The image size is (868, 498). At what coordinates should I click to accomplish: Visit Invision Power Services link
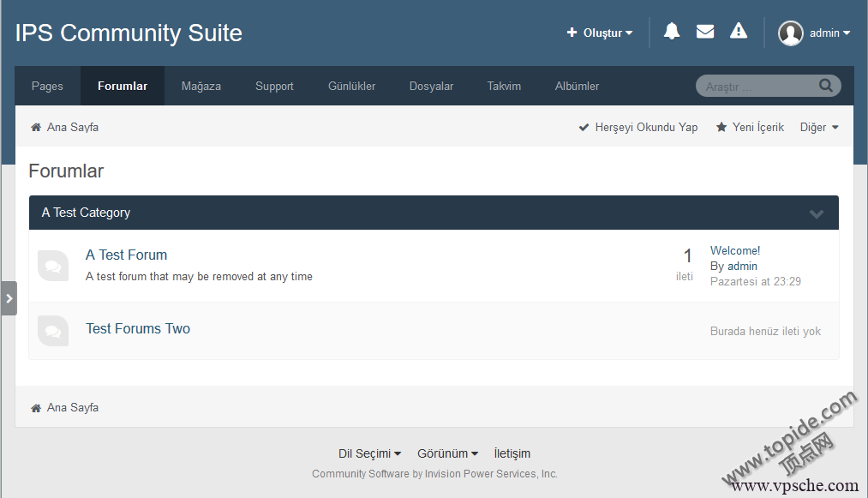490,473
